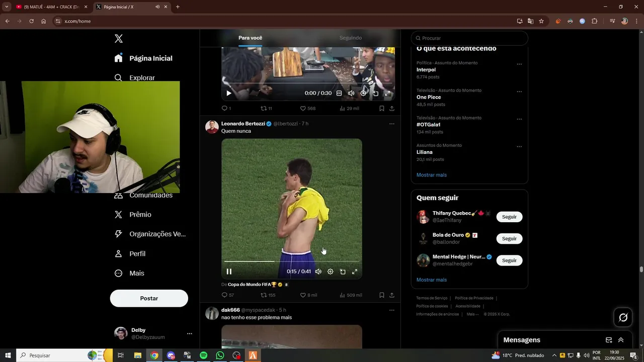
Task: Open the Grok floating button
Action: (623, 317)
